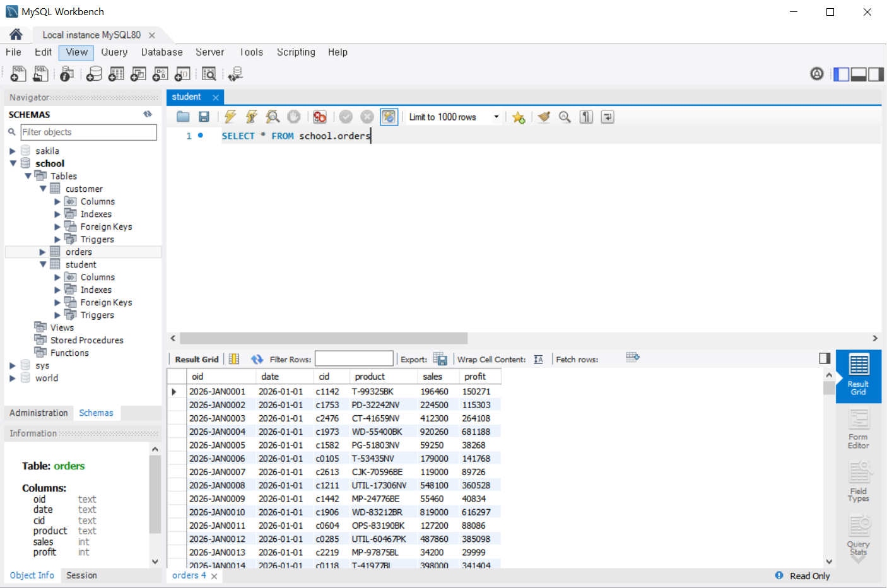Open the Scripting menu
Image resolution: width=887 pixels, height=588 pixels.
click(296, 52)
